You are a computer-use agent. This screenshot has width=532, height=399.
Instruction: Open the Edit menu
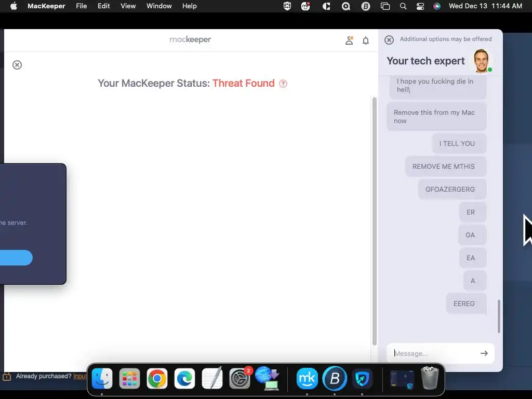pos(103,6)
